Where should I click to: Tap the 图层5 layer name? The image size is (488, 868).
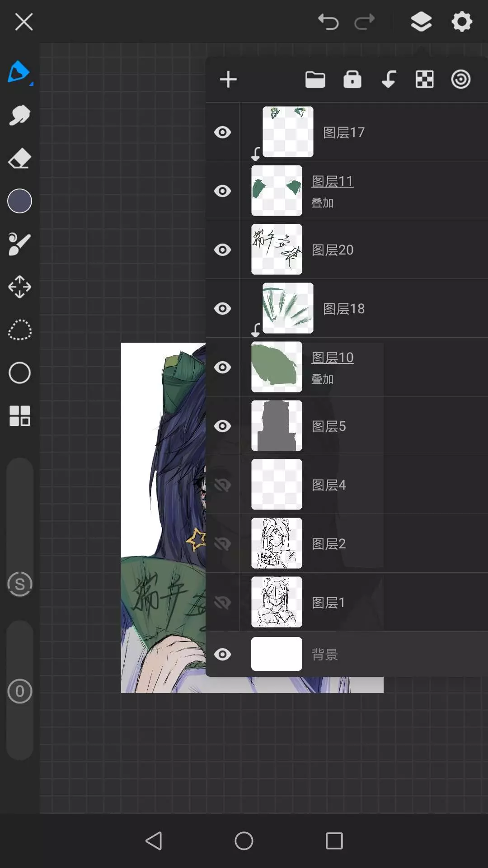[329, 426]
